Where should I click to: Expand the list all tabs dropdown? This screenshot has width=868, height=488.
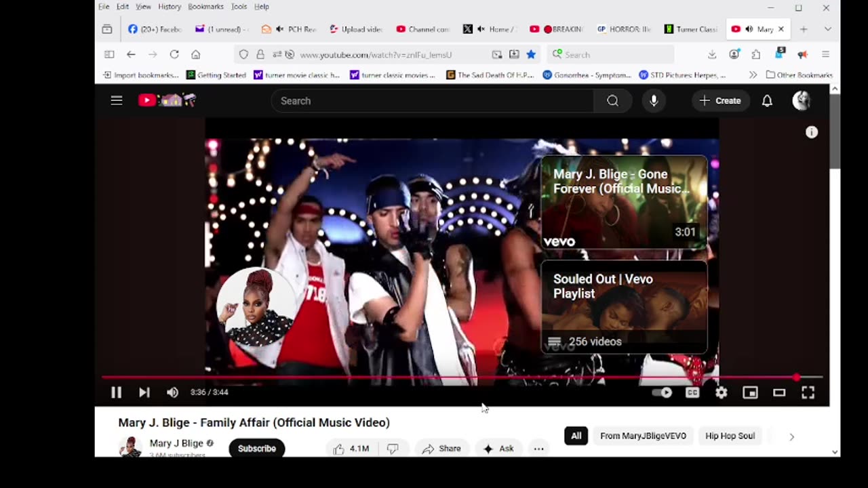tap(827, 29)
